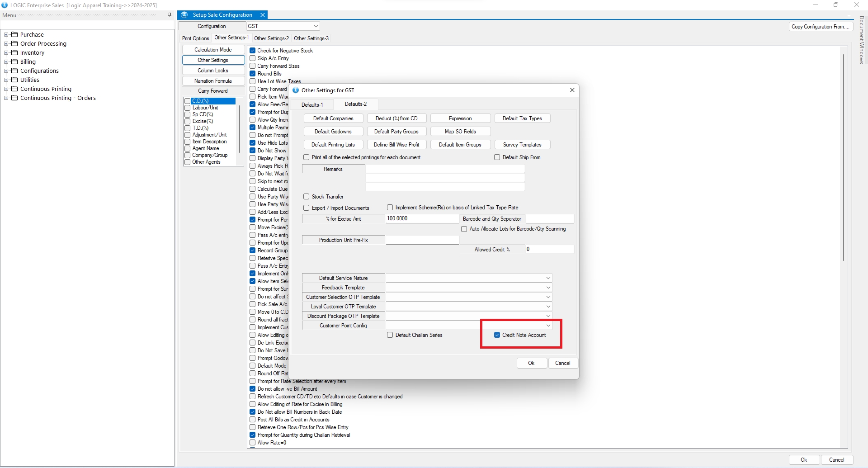Screen dimensions: 868x468
Task: Click the Utilities folder icon
Action: 14,80
